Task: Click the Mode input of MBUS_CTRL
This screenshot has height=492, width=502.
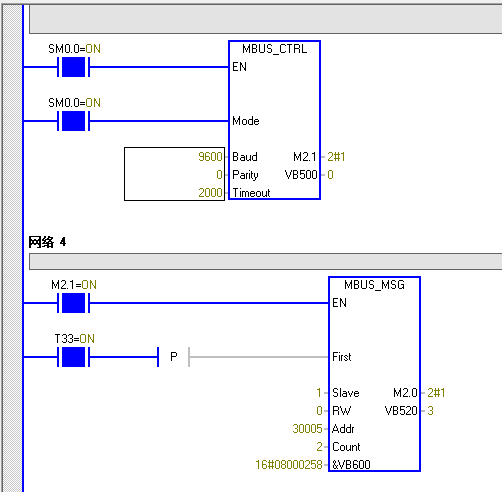Action: click(x=246, y=121)
